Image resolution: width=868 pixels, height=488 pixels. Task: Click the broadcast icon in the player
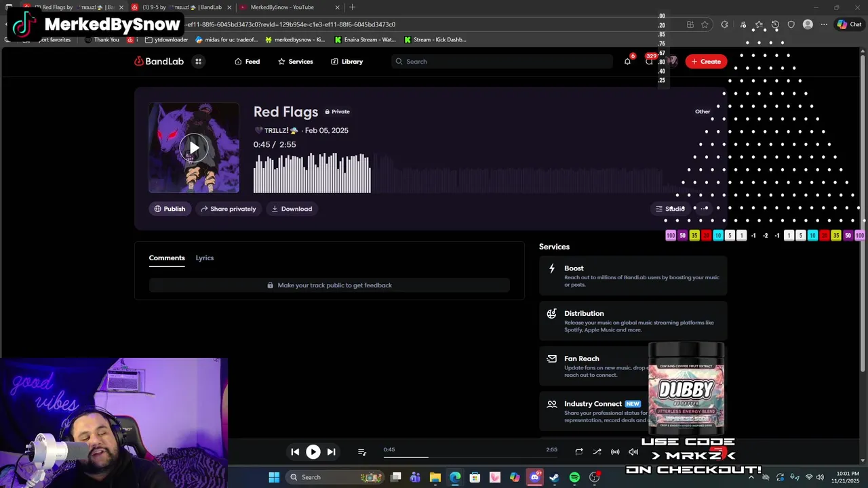coord(615,451)
